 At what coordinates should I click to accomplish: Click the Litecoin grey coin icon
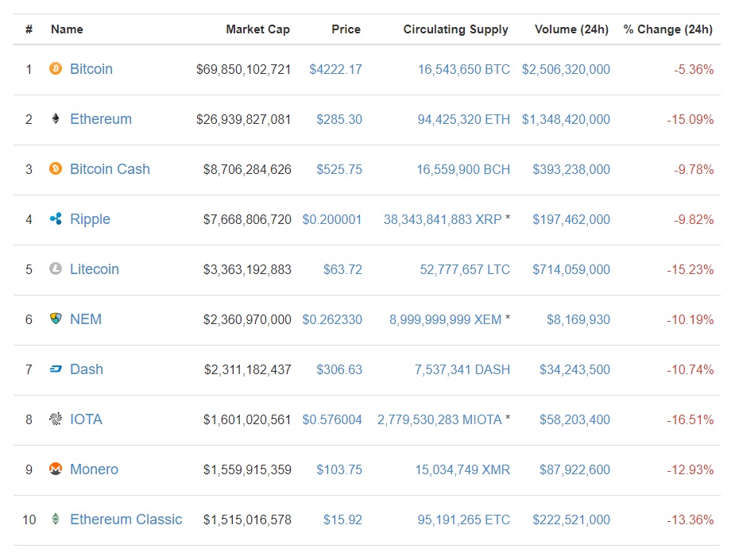point(56,269)
